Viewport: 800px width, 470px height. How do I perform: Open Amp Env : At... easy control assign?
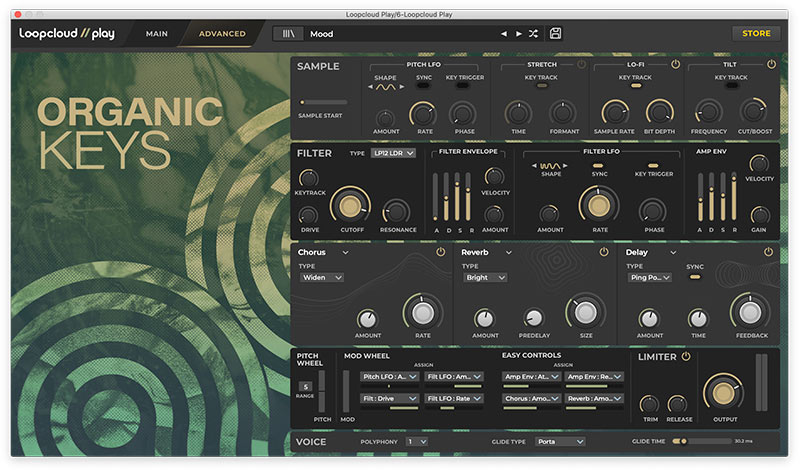point(532,377)
